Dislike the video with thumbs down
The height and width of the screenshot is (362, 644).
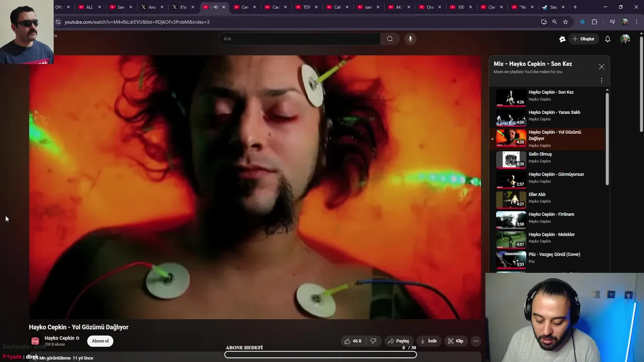coord(373,341)
